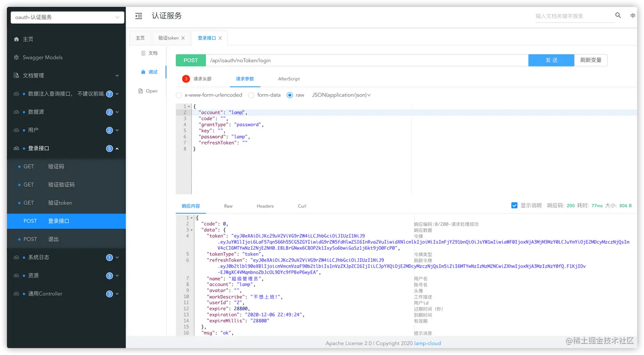
Task: Click the cloud icon beside 系统日志
Action: coord(16,257)
